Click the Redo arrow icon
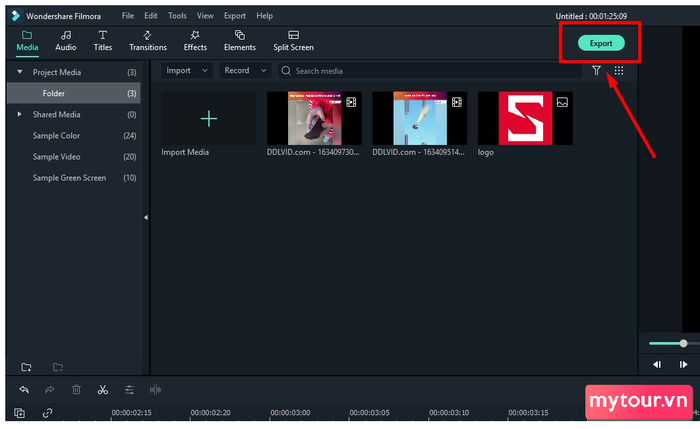This screenshot has height=429, width=700. coord(50,390)
